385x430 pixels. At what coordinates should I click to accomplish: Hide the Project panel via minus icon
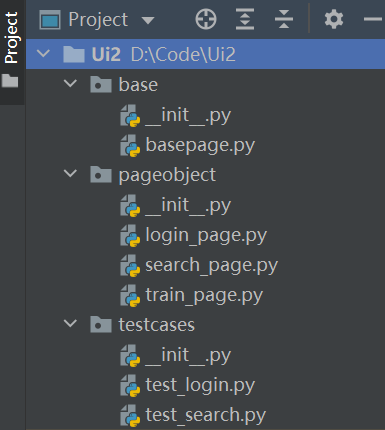pyautogui.click(x=373, y=19)
